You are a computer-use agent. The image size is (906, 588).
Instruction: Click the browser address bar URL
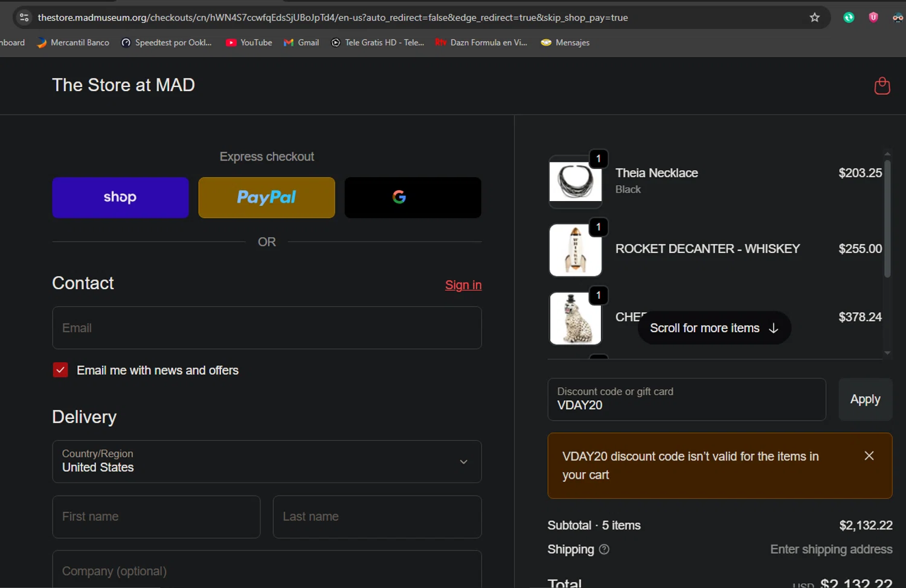[333, 18]
